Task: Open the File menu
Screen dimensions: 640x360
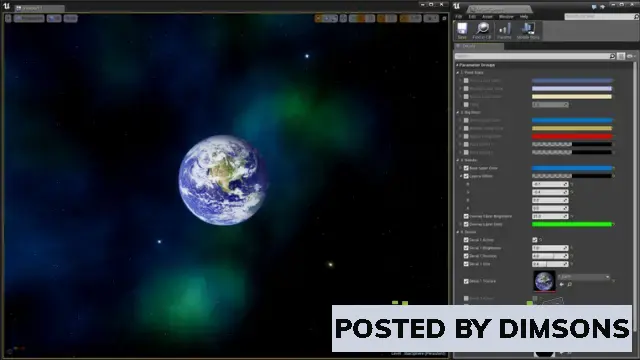Action: 459,17
